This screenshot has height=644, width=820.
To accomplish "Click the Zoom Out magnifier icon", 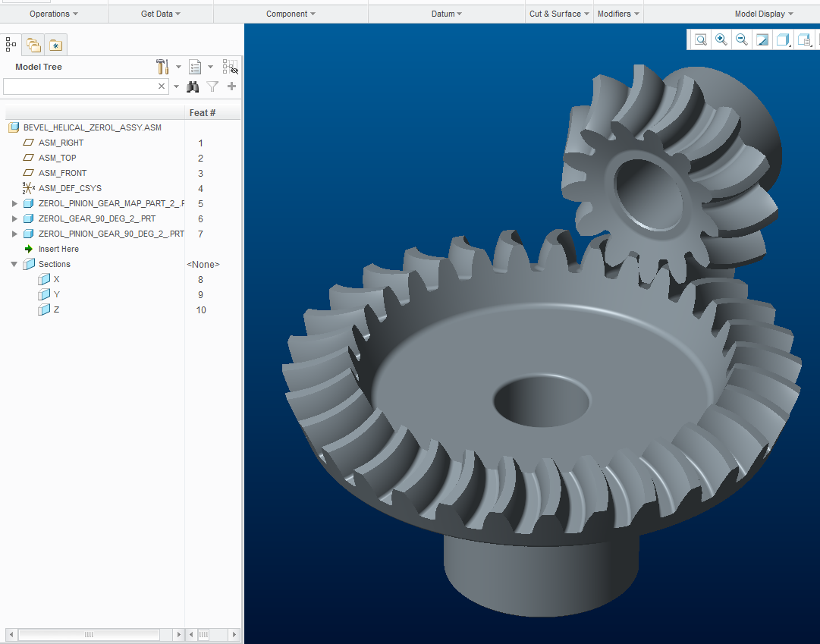I will pos(742,40).
